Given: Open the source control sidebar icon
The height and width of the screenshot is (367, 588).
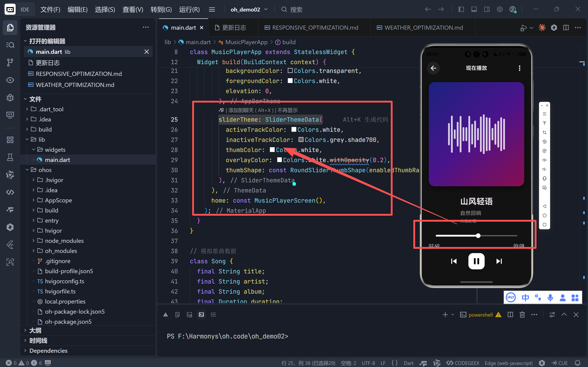Looking at the screenshot, I should tap(10, 62).
